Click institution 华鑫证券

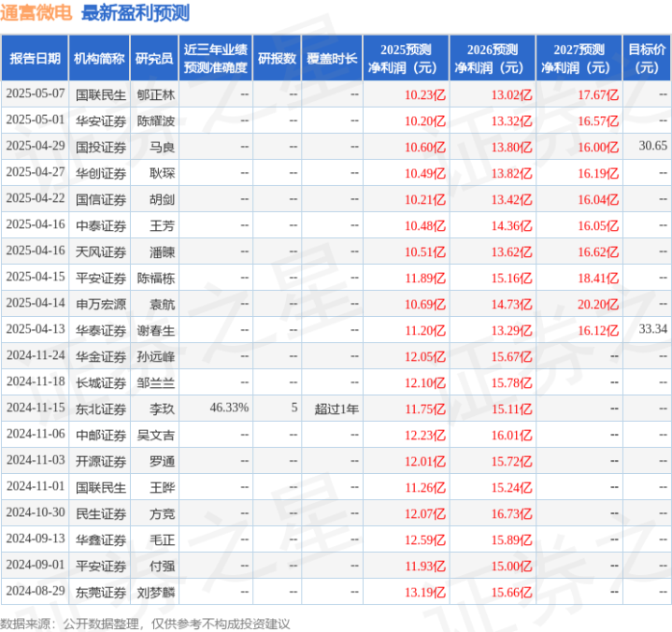point(101,539)
